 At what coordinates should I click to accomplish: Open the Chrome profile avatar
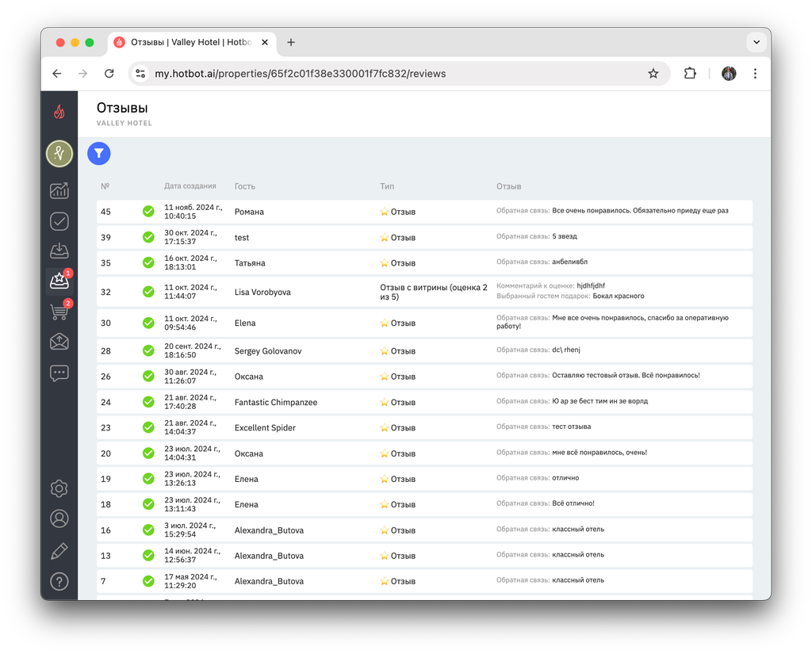729,74
